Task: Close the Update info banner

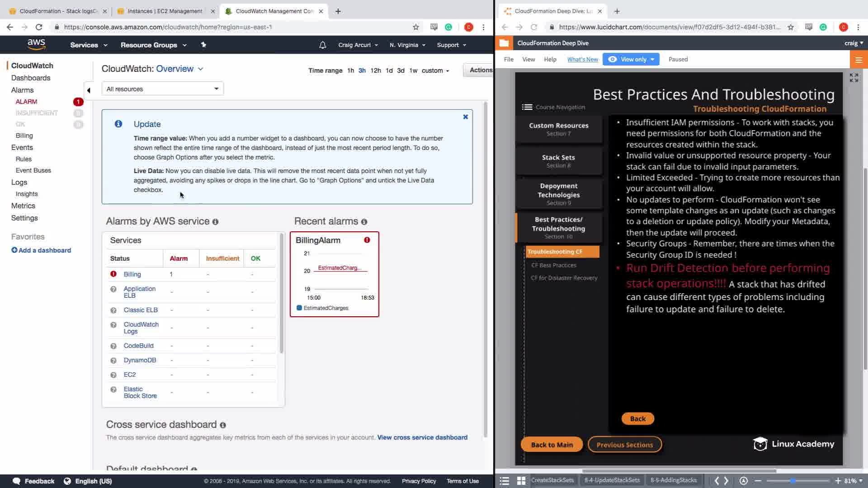Action: tap(465, 117)
